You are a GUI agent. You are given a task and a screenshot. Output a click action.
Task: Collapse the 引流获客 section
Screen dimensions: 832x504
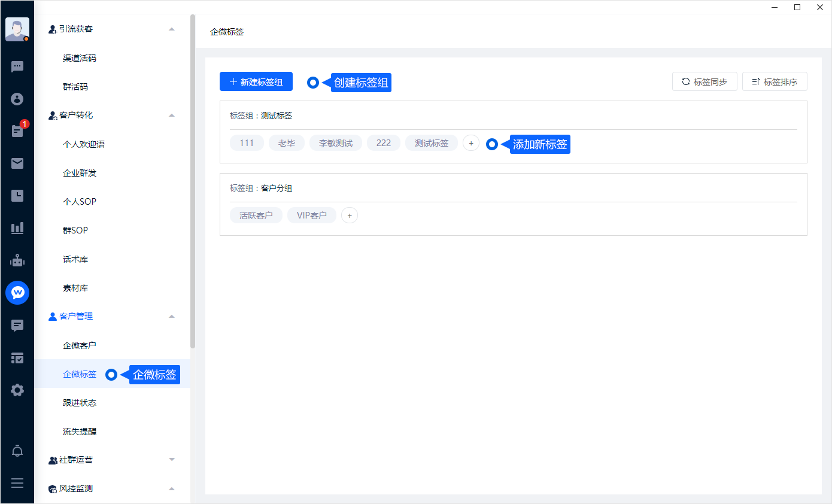point(172,29)
